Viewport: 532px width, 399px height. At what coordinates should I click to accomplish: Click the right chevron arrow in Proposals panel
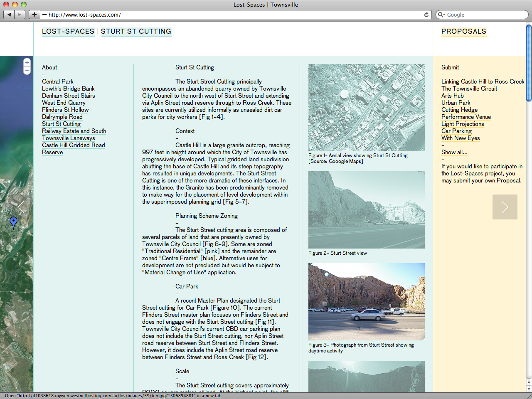(x=505, y=207)
